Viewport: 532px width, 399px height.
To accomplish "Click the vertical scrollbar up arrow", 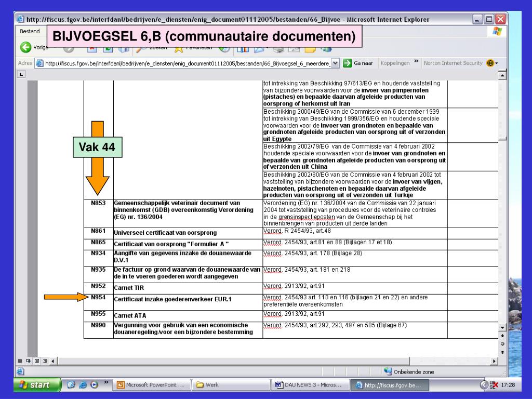I will click(x=502, y=75).
